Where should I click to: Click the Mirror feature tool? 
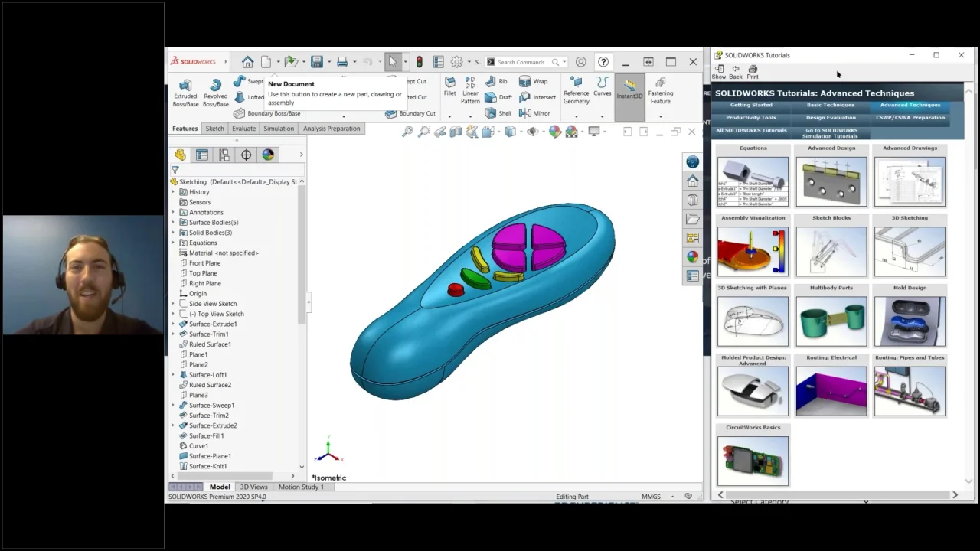pyautogui.click(x=534, y=113)
